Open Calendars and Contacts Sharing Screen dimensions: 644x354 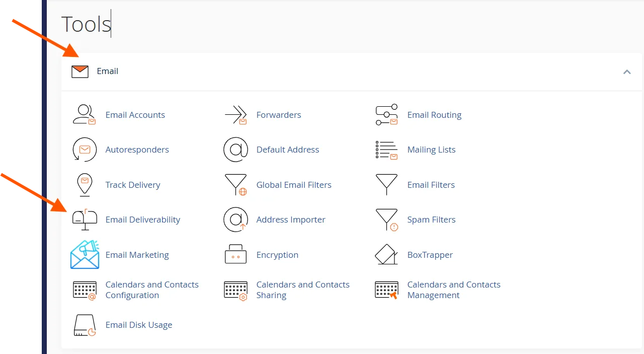click(303, 290)
